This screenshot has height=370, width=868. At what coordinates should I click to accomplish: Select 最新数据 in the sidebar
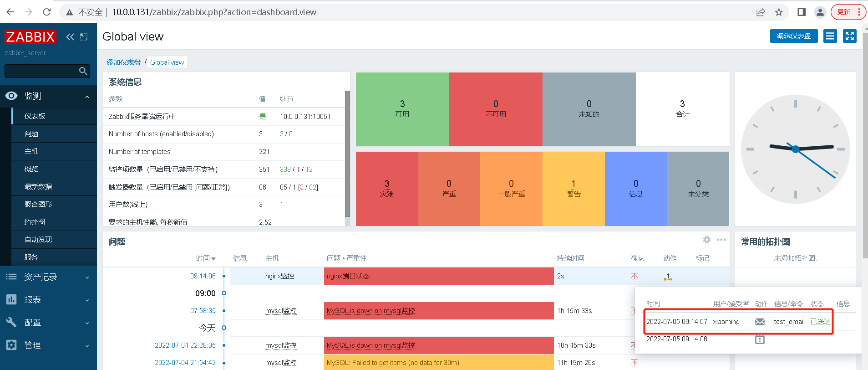coord(38,186)
